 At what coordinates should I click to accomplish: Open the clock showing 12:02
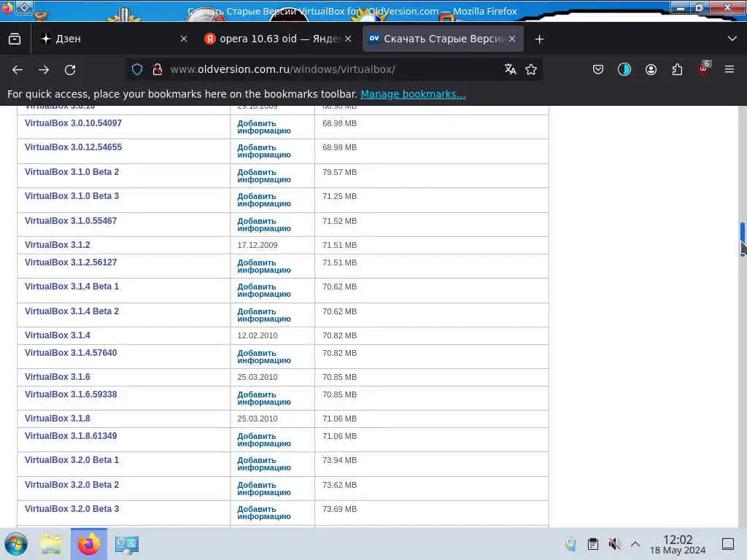tap(678, 544)
